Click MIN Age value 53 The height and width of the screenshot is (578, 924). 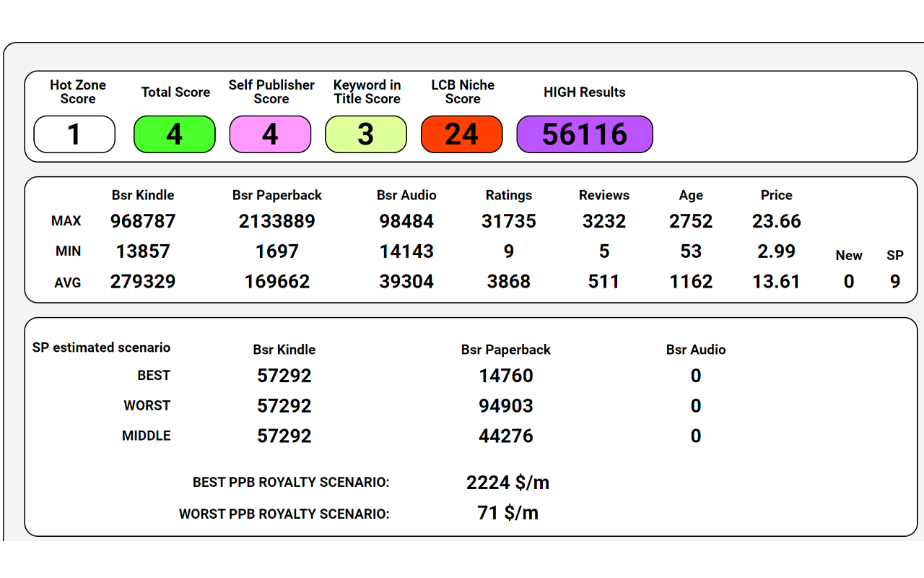pyautogui.click(x=691, y=251)
